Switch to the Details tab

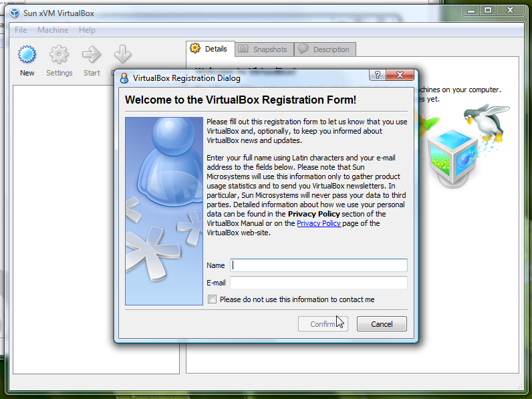[211, 49]
